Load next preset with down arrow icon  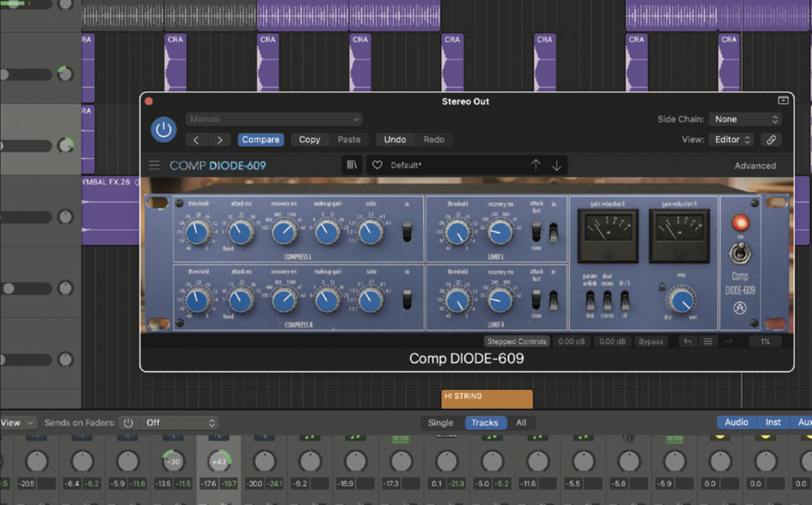click(x=556, y=164)
